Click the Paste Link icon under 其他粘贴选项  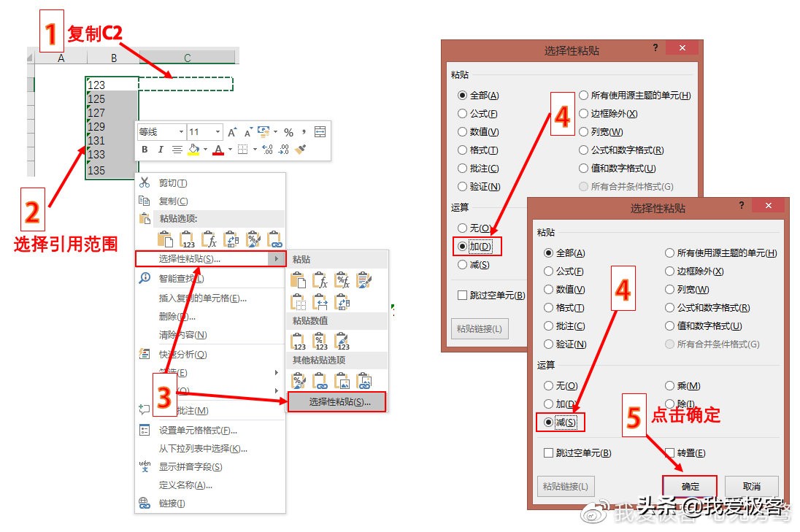click(321, 380)
